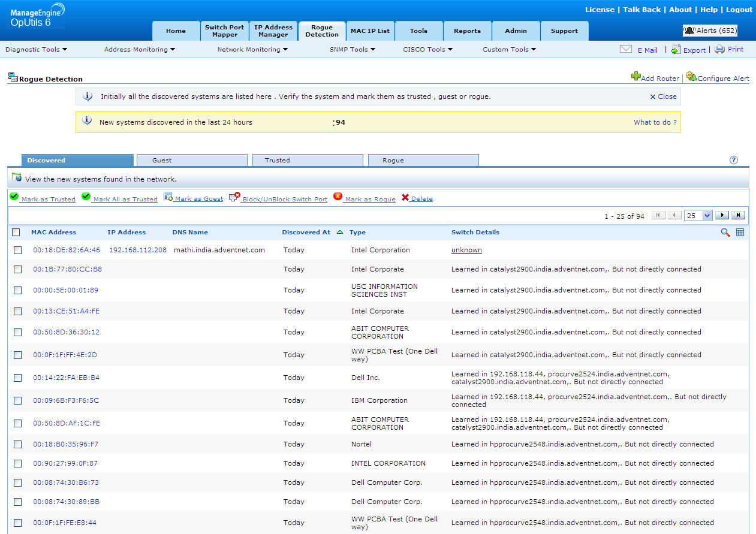
Task: Click the Print printer icon
Action: (719, 50)
